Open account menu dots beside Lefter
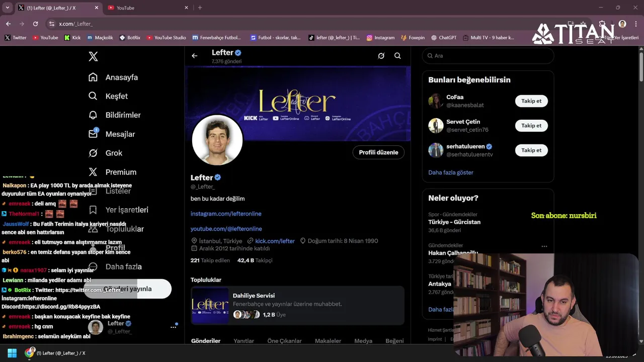 click(173, 327)
